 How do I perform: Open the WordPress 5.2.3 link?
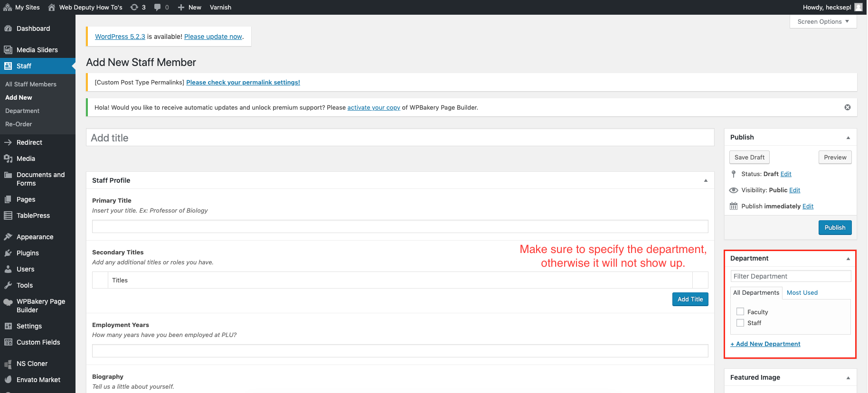tap(120, 37)
